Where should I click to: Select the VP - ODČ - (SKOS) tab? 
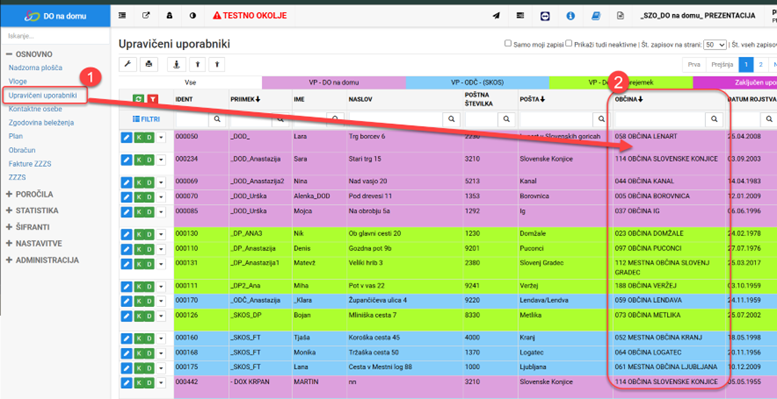pos(477,83)
